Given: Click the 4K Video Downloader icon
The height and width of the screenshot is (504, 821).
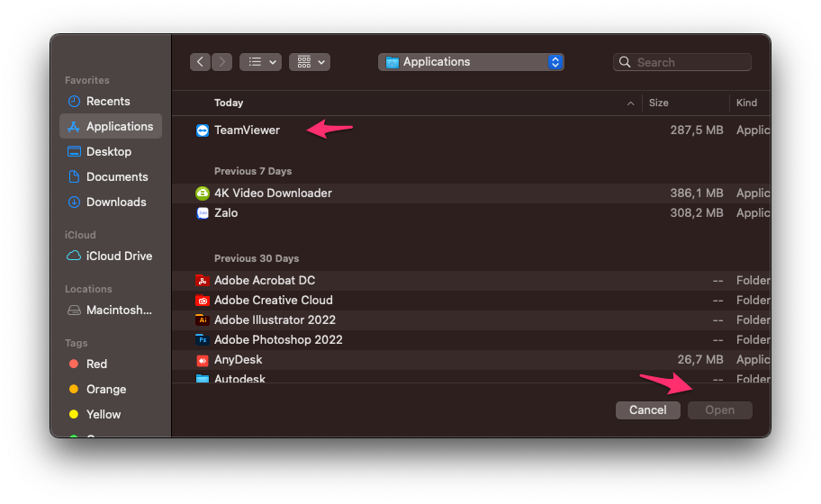Looking at the screenshot, I should click(x=203, y=193).
